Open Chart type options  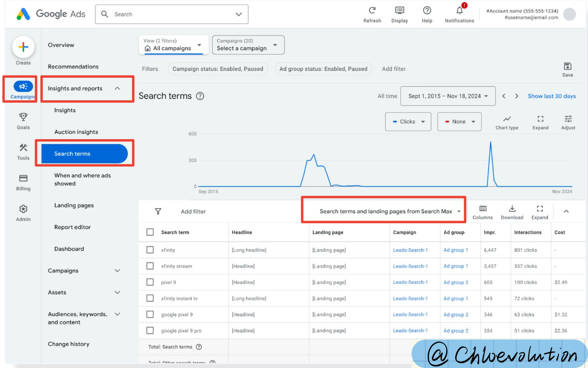click(507, 123)
